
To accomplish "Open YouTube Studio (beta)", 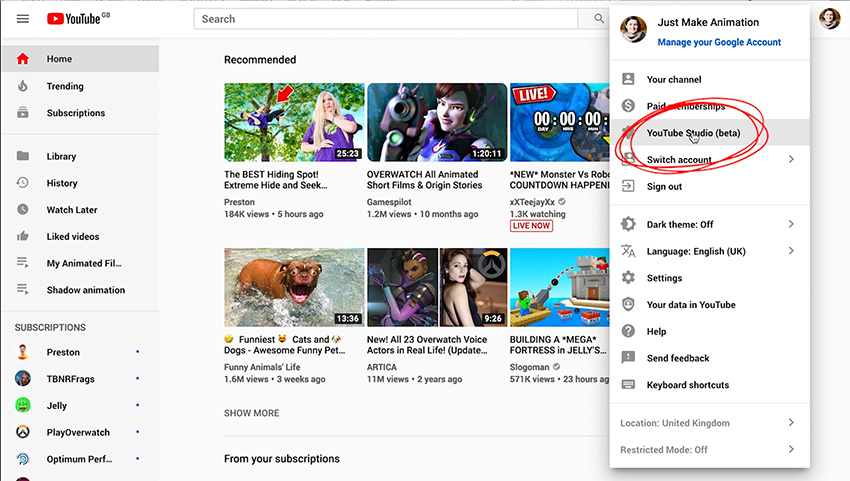I will (710, 132).
